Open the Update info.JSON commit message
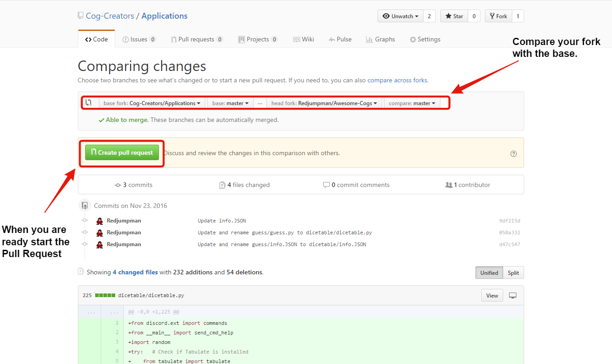The image size is (612, 364). (222, 221)
